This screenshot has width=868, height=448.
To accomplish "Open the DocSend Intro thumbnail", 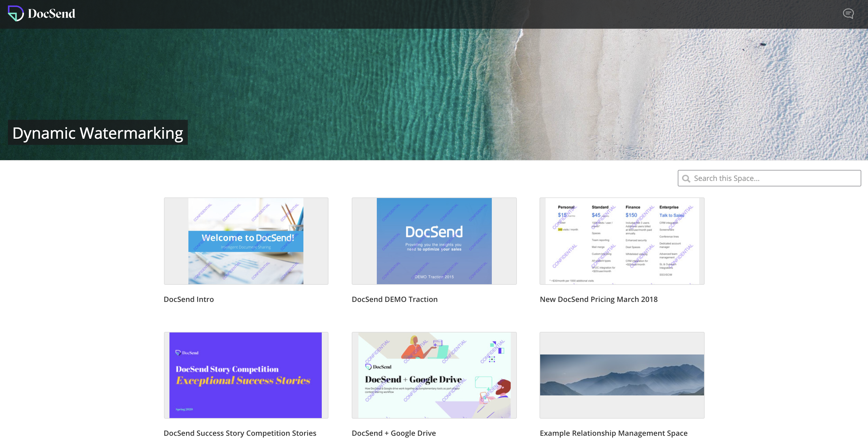I will point(246,241).
